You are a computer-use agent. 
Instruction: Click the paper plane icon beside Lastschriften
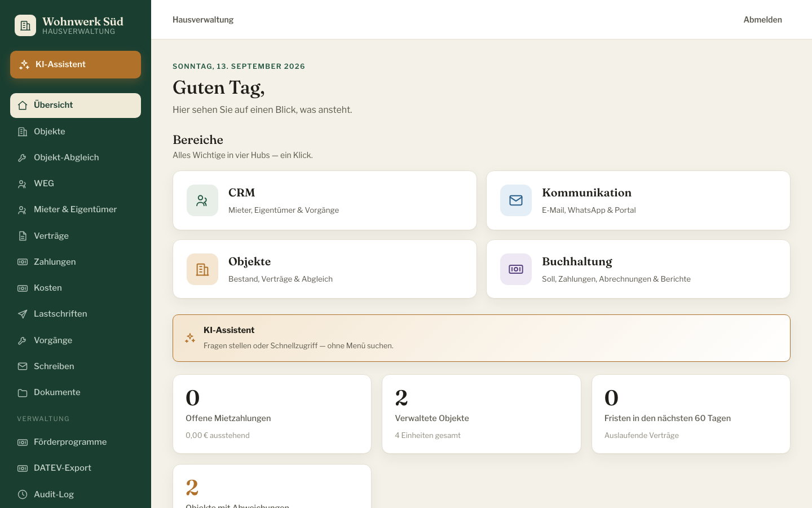(x=23, y=314)
